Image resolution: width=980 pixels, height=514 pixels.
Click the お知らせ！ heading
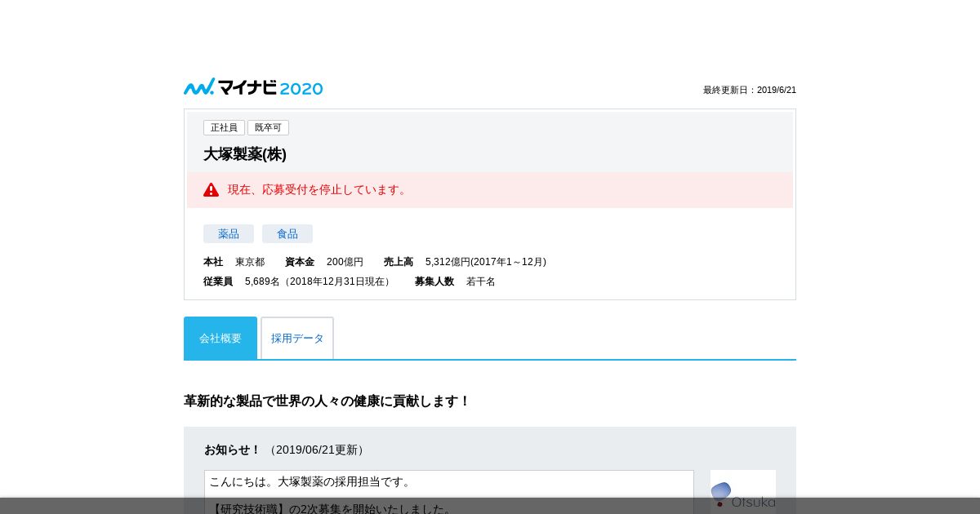(232, 450)
